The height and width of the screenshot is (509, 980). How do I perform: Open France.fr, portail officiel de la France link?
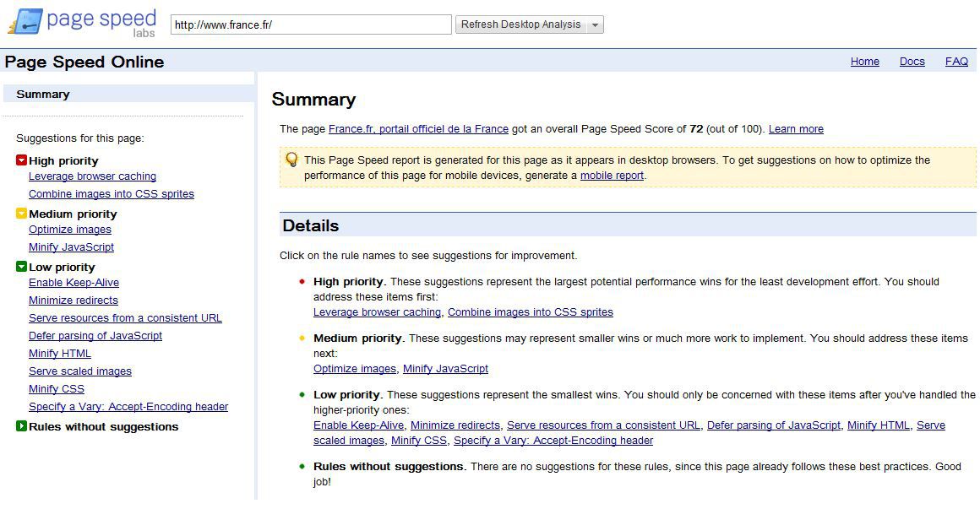(418, 128)
